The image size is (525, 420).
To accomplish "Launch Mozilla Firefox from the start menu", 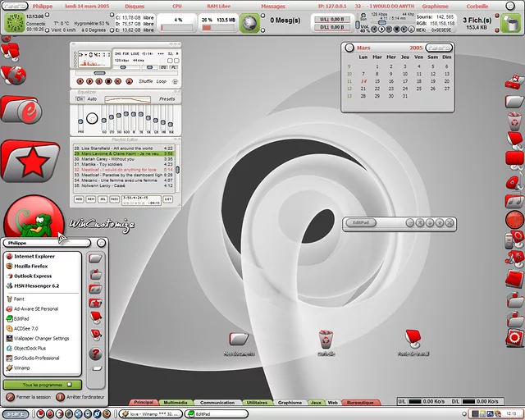I will click(x=31, y=267).
